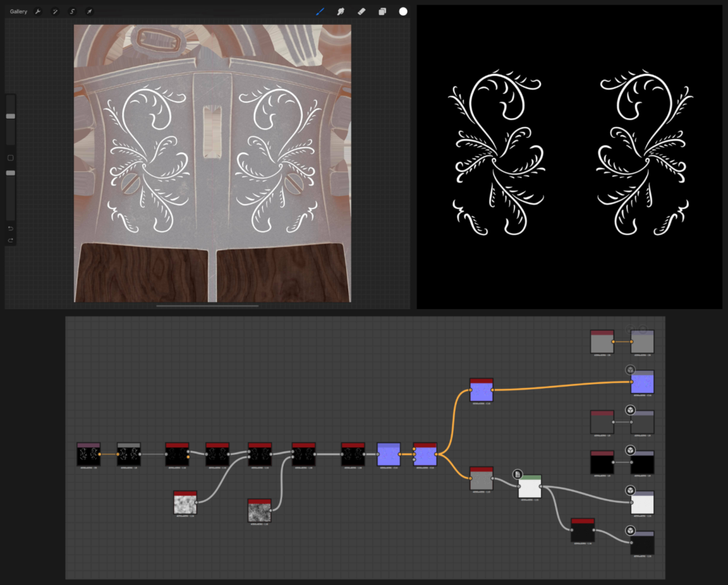This screenshot has width=728, height=585.
Task: Click the Redo arrow in Procreate sidebar
Action: (10, 240)
